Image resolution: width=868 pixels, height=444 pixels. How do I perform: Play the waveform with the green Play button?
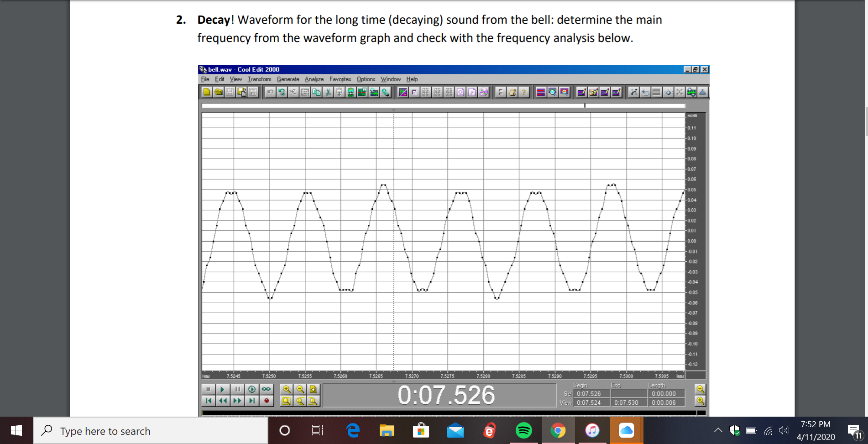(x=223, y=389)
